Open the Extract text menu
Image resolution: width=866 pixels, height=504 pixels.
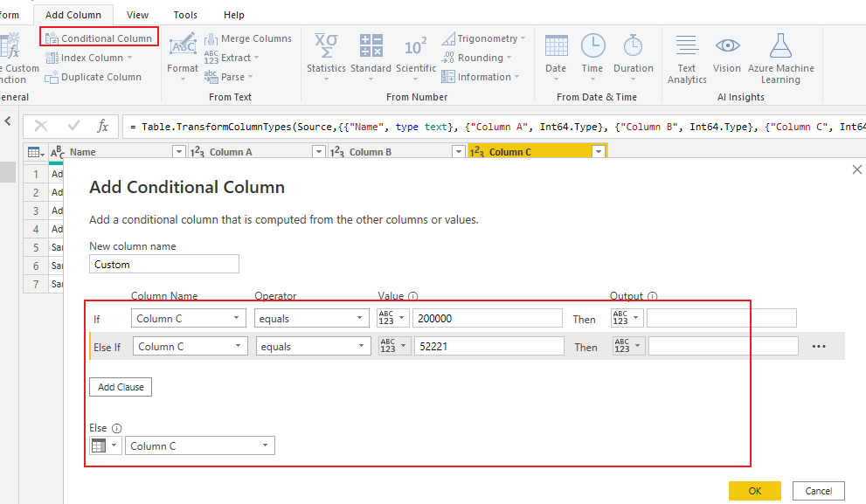coord(232,58)
